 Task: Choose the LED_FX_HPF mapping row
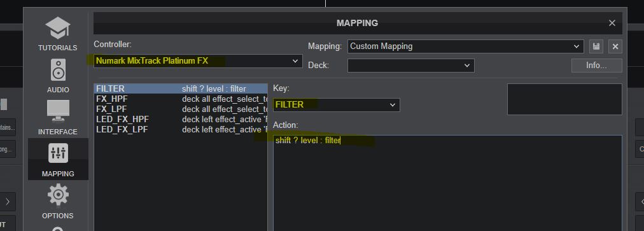coord(181,119)
